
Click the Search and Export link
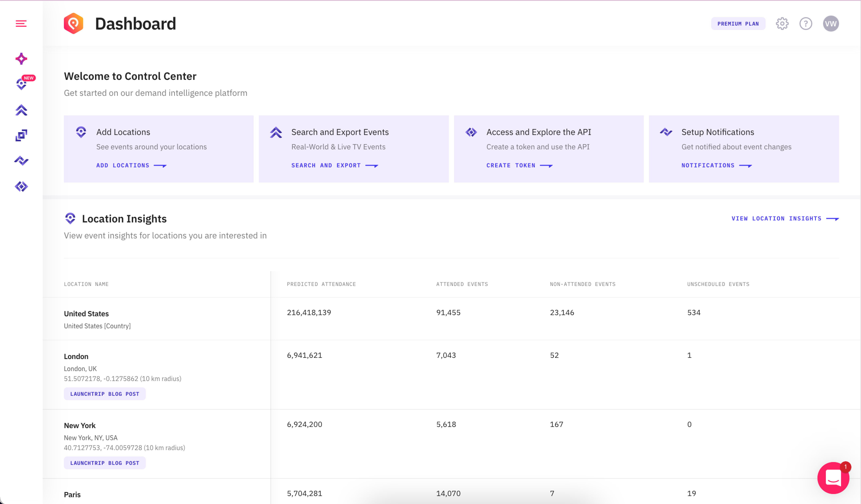tap(334, 165)
